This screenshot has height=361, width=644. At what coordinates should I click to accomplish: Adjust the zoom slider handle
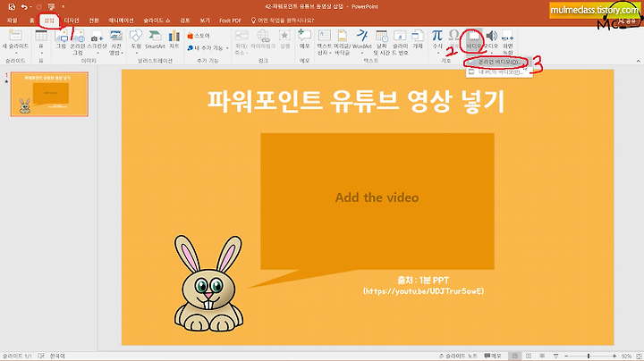click(x=589, y=356)
